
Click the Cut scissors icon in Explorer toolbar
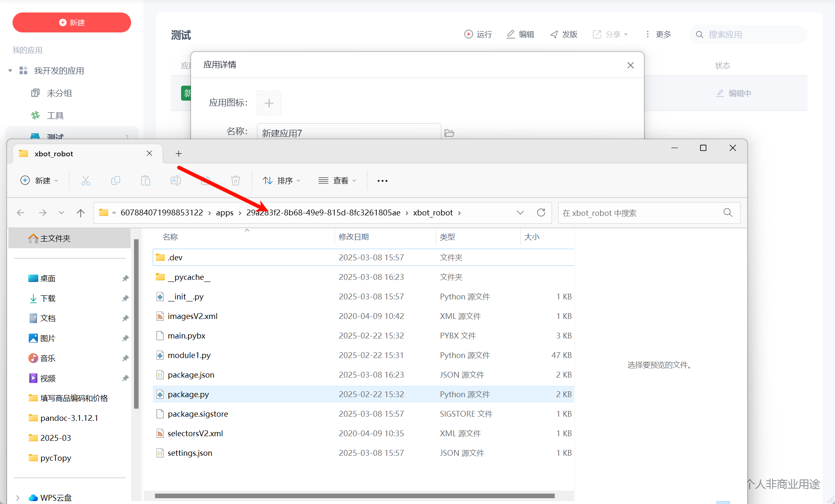click(x=86, y=180)
